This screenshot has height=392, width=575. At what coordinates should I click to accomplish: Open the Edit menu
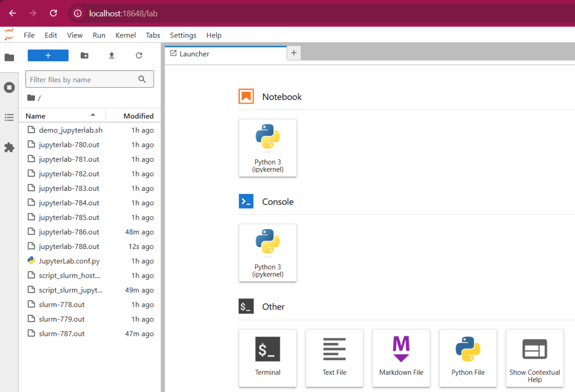pos(51,35)
